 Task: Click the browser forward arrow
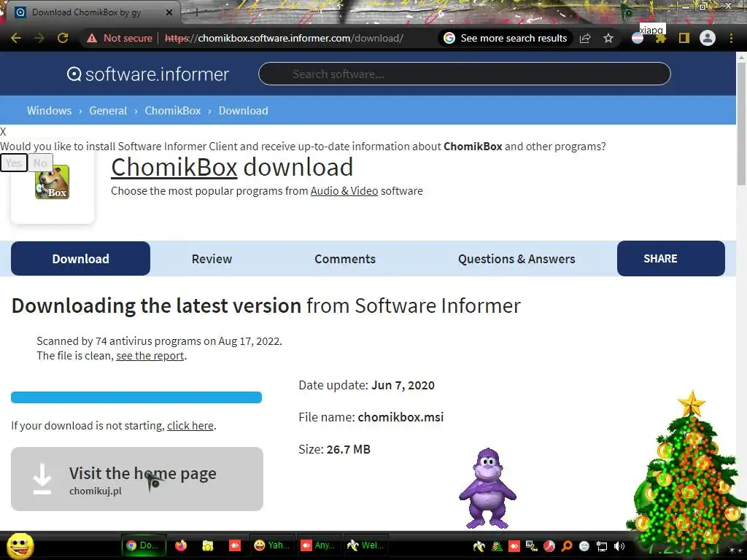pyautogui.click(x=39, y=38)
